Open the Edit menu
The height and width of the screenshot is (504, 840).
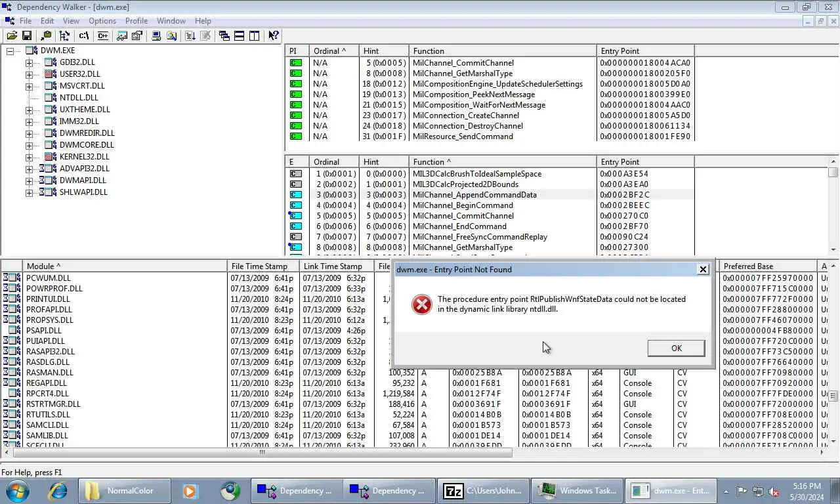pos(47,21)
